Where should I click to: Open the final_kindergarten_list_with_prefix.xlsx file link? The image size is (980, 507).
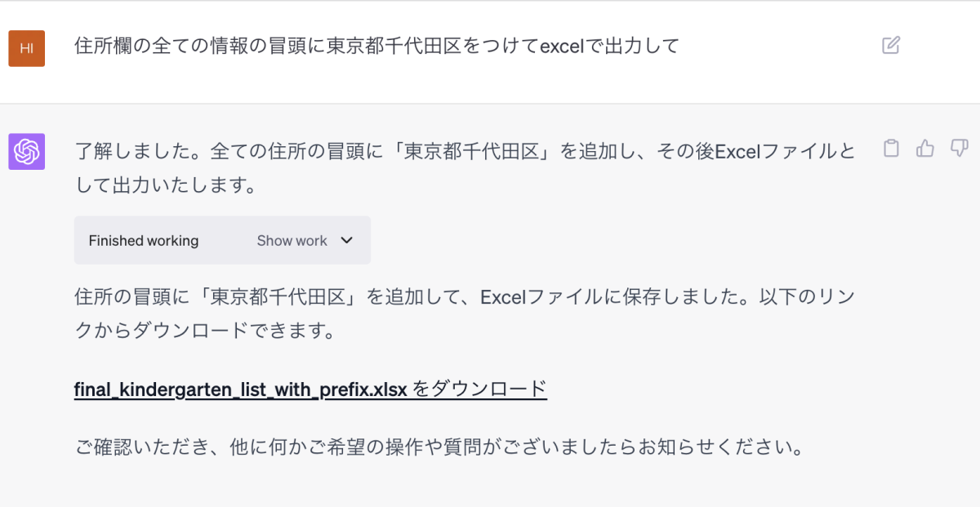click(x=240, y=389)
